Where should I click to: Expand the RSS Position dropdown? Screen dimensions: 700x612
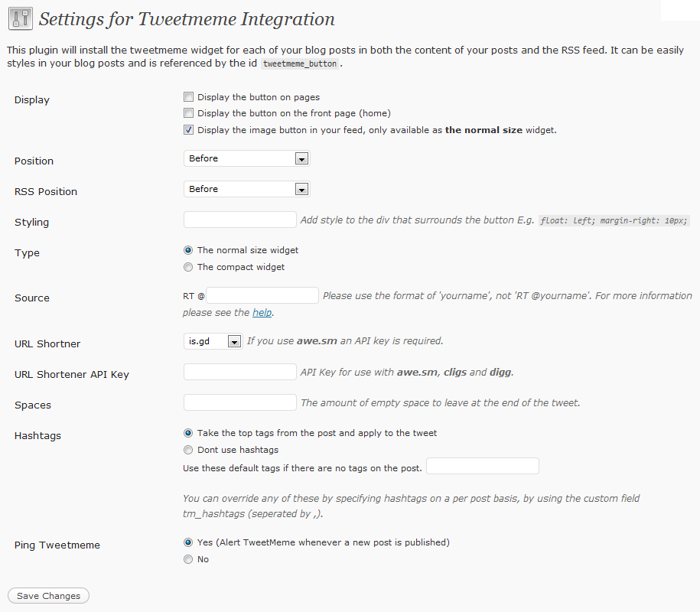point(246,189)
